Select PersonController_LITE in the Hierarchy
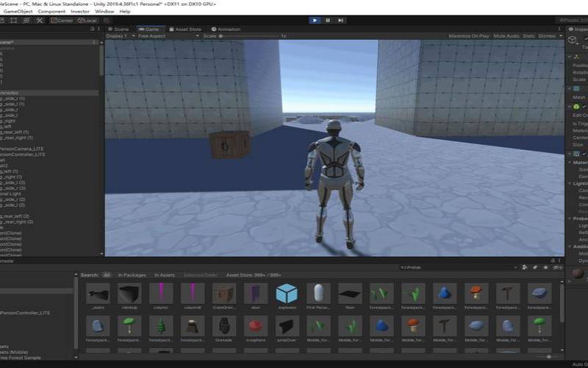This screenshot has width=588, height=368. click(23, 155)
